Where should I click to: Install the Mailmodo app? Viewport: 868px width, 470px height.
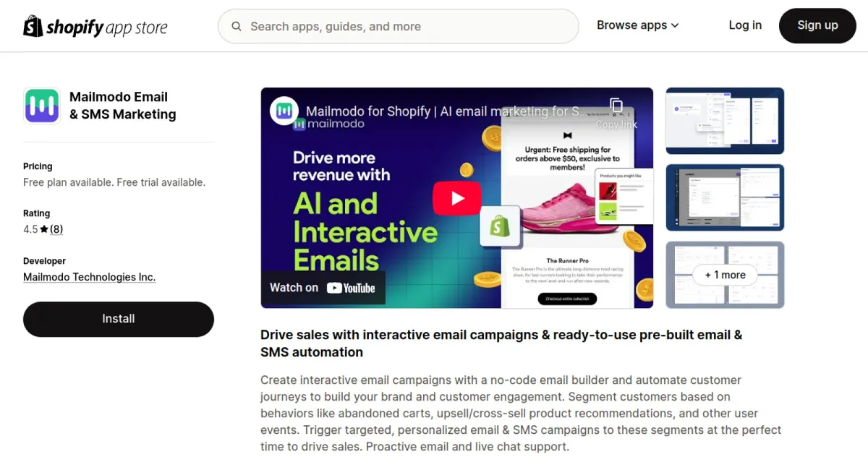(x=118, y=319)
